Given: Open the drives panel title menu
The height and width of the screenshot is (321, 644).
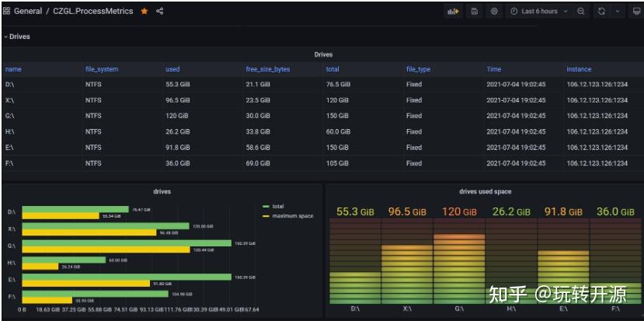Looking at the screenshot, I should pos(162,191).
